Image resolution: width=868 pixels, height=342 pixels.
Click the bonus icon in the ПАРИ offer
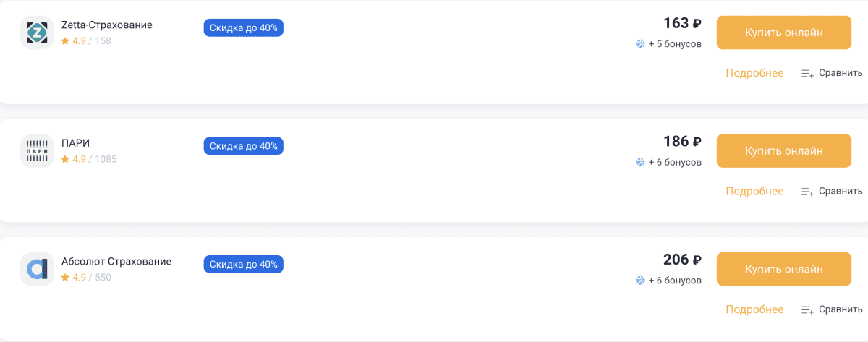tap(639, 163)
